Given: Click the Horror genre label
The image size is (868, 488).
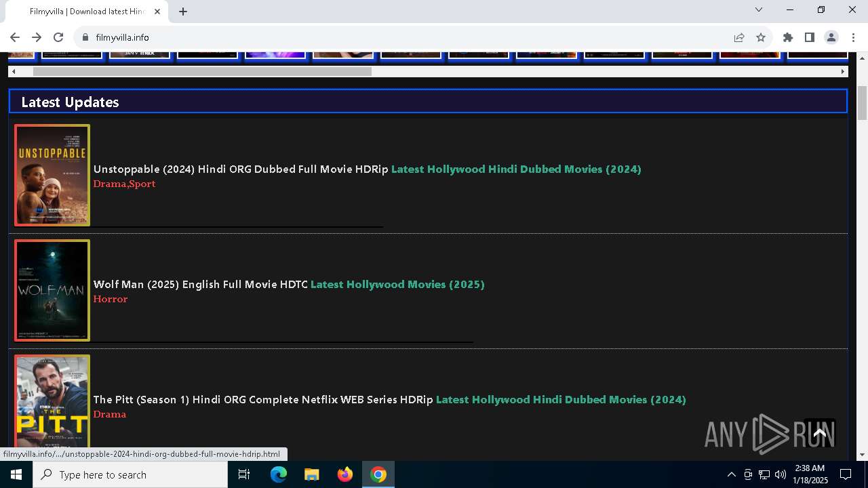Looking at the screenshot, I should coord(111,299).
